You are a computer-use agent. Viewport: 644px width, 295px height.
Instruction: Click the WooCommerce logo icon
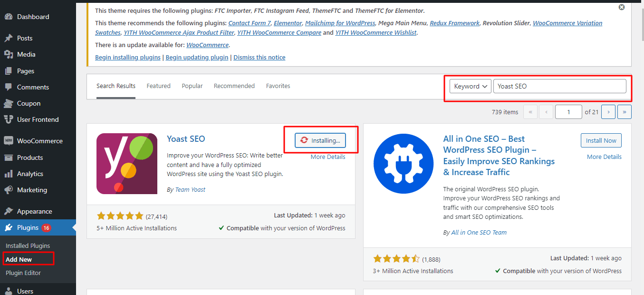point(9,141)
